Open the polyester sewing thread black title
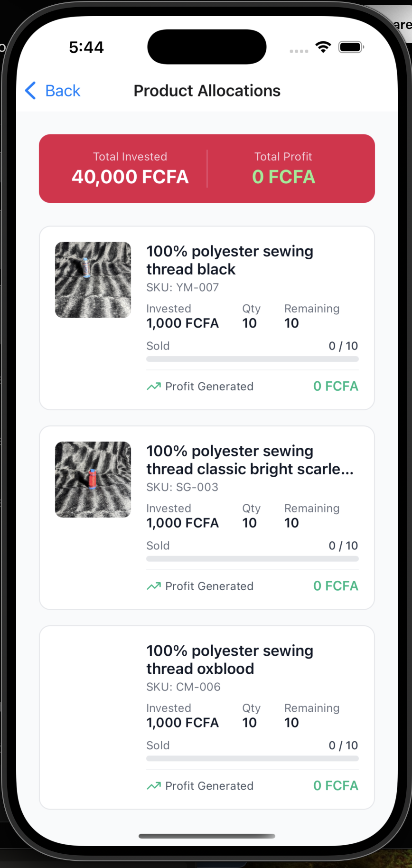Viewport: 412px width, 868px height. click(x=229, y=260)
